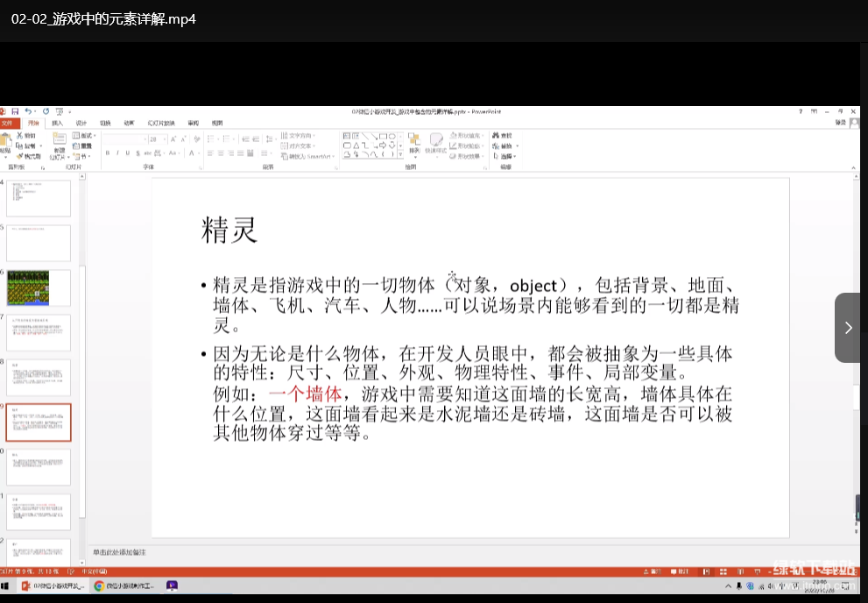Toggle text shadow S formatting
868x603 pixels.
(138, 153)
